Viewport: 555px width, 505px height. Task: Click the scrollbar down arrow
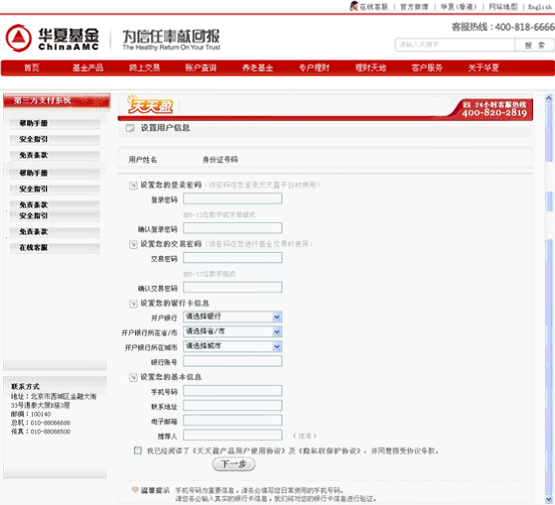coord(549,499)
